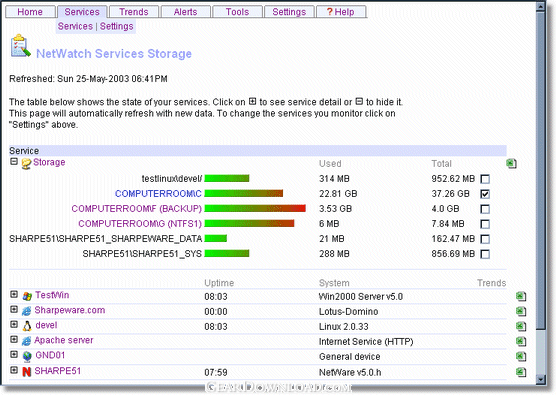The height and width of the screenshot is (395, 556).
Task: Expand the TestWin service row
Action: tap(14, 294)
